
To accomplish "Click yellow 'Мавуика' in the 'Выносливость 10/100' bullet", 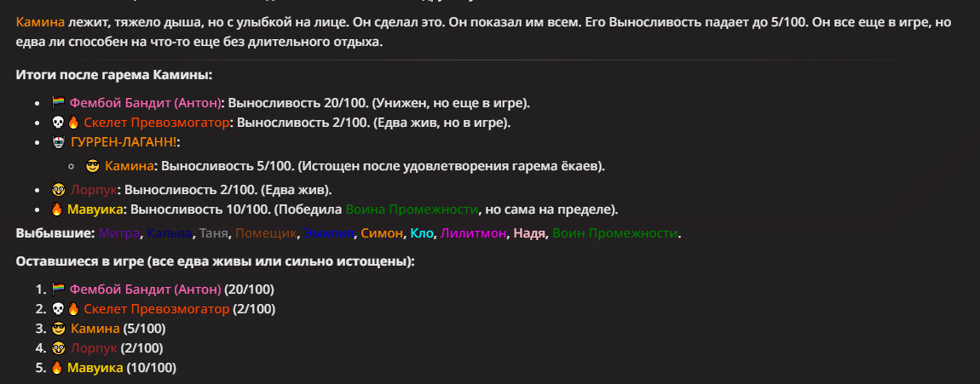I will click(x=95, y=209).
